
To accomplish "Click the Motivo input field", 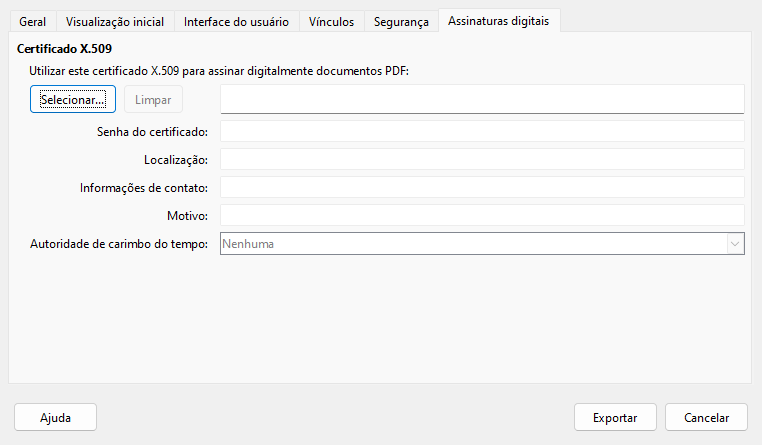I will click(482, 215).
